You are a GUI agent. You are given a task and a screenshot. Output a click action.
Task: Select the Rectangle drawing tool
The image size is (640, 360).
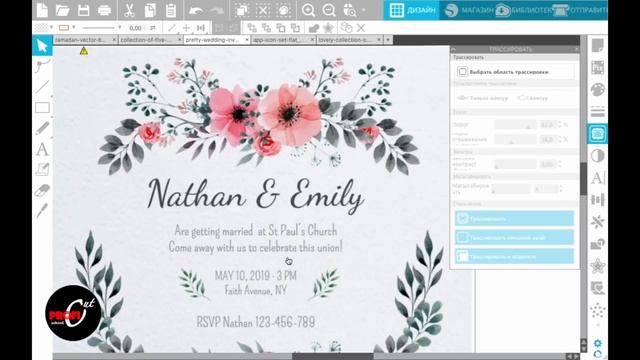point(42,107)
